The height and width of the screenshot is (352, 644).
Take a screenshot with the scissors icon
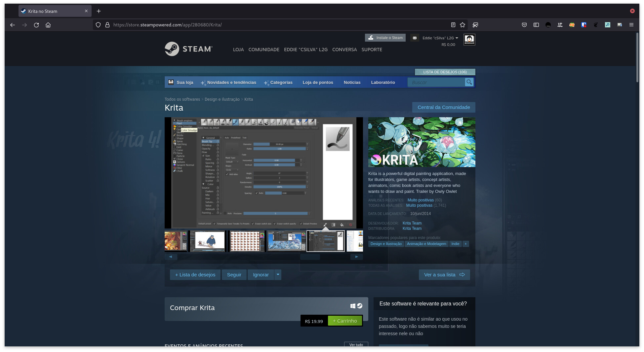[475, 25]
